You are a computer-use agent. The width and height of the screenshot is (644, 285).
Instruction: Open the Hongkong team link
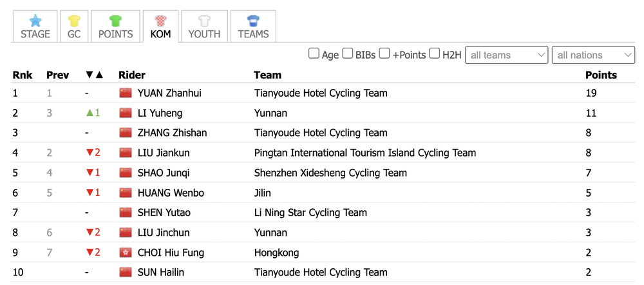[x=276, y=253]
